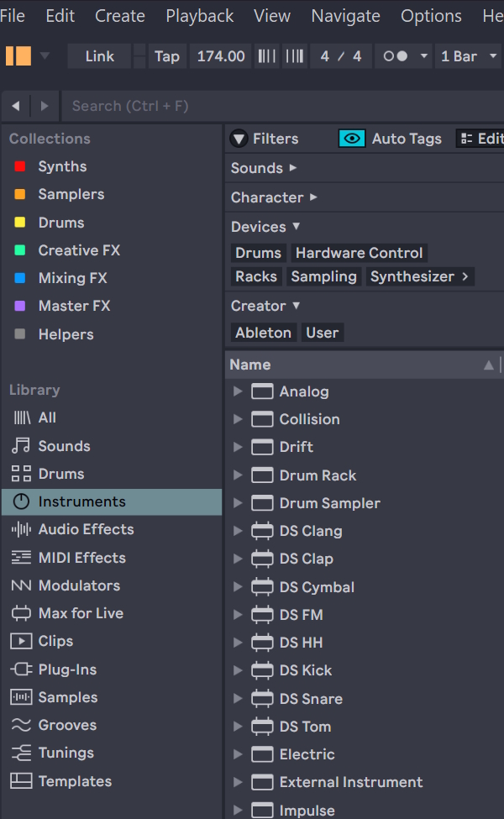Open the Grooves library icon
The height and width of the screenshot is (819, 504).
(22, 725)
